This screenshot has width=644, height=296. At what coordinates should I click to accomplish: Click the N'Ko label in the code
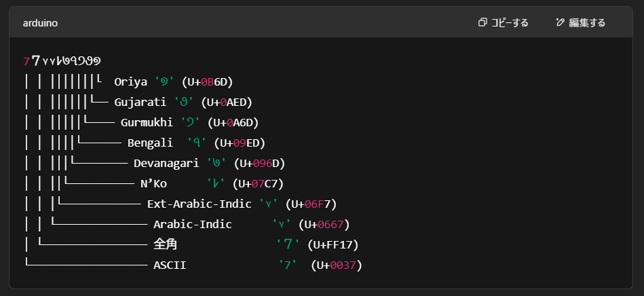(x=153, y=183)
